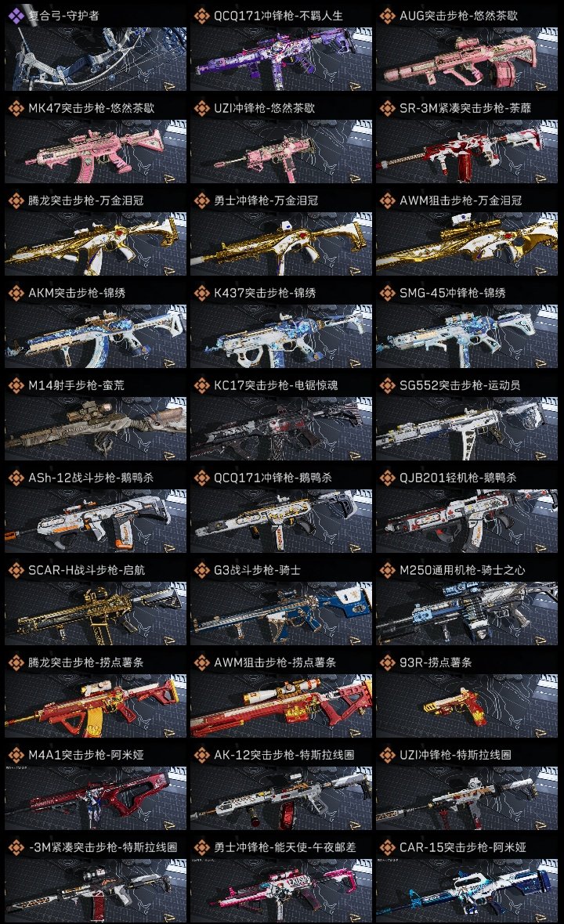Click rarity icon before M14射手步枪-蛮荒
This screenshot has width=564, height=924.
16,385
